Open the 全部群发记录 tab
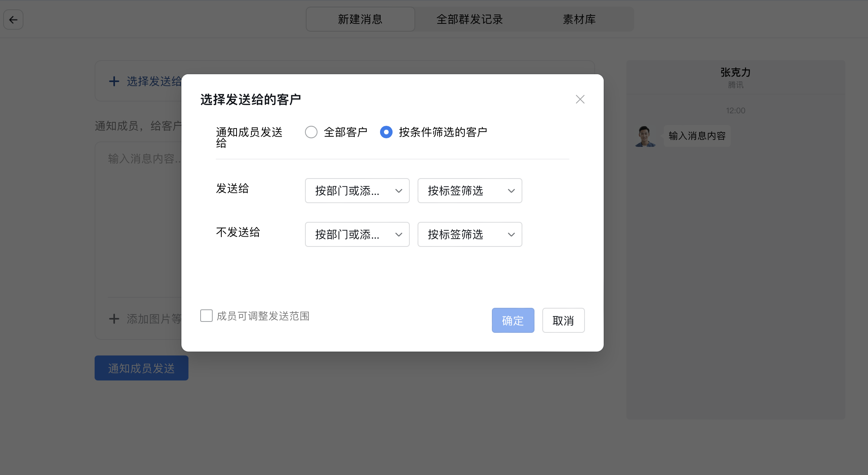Viewport: 868px width, 475px height. [x=469, y=19]
